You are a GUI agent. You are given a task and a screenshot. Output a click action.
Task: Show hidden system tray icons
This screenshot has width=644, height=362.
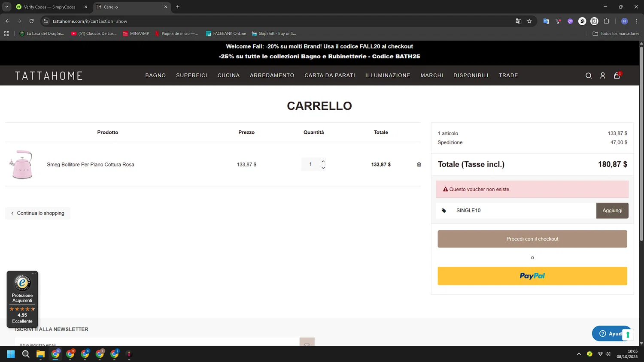point(579,354)
